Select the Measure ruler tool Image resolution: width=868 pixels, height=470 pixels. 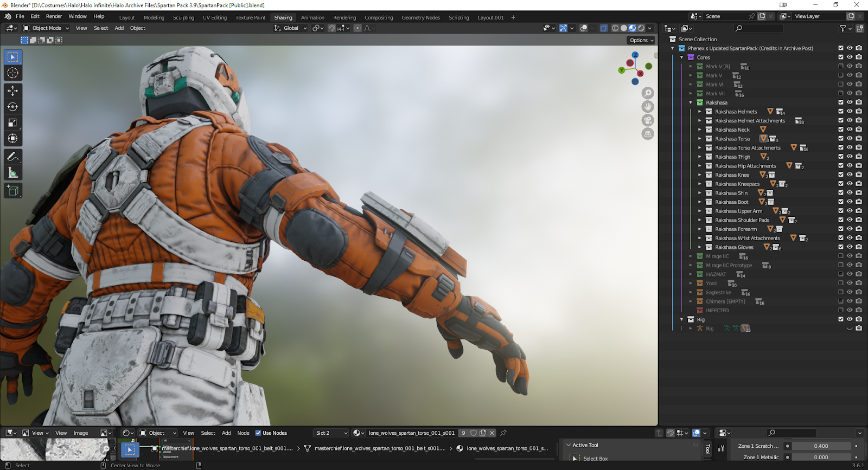pyautogui.click(x=13, y=173)
